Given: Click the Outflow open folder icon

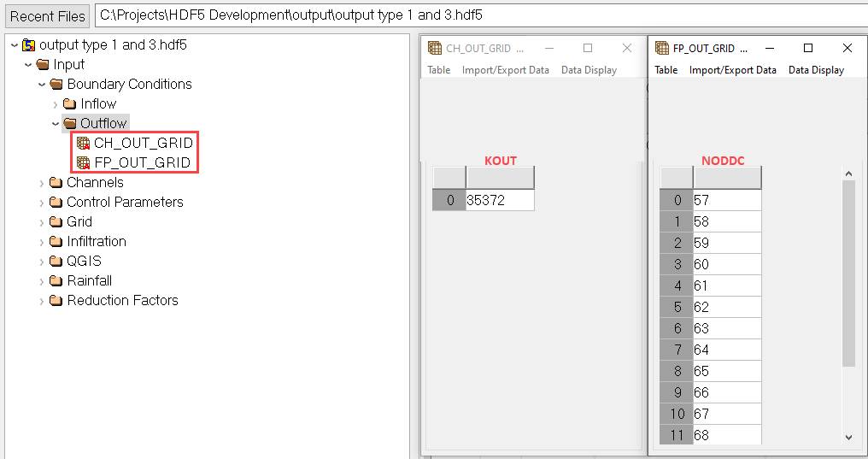Looking at the screenshot, I should (70, 124).
